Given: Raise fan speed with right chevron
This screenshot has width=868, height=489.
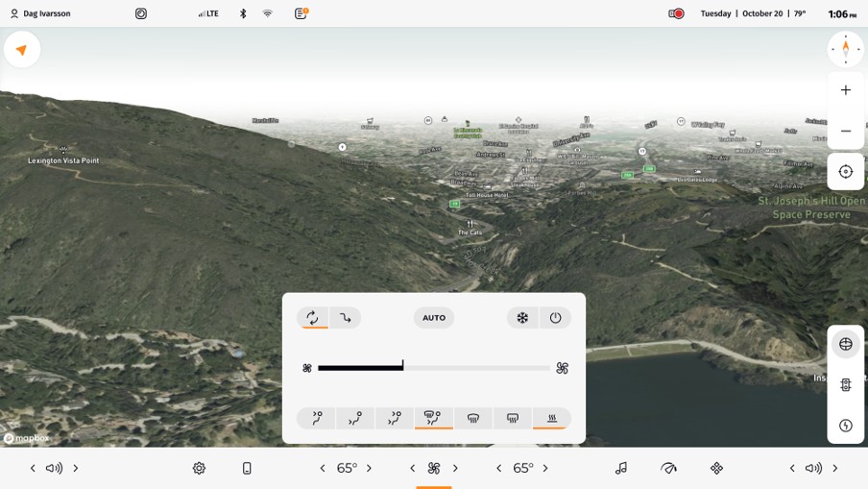Looking at the screenshot, I should click(x=456, y=469).
